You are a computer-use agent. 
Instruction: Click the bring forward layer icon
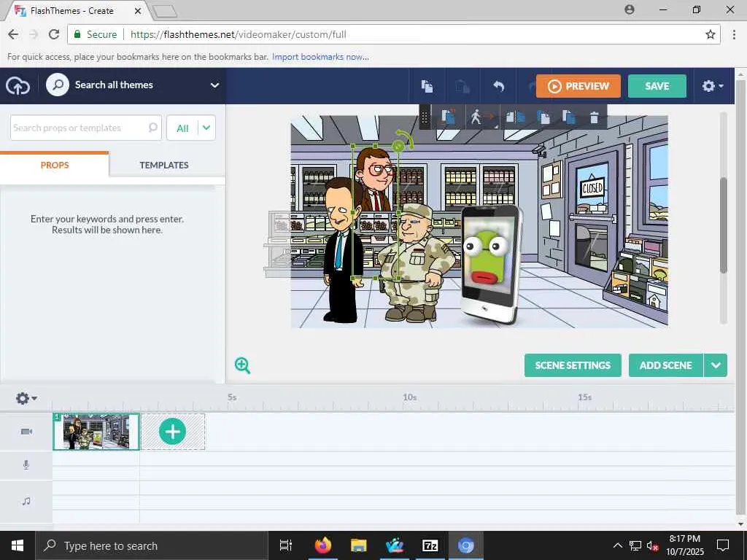point(543,117)
